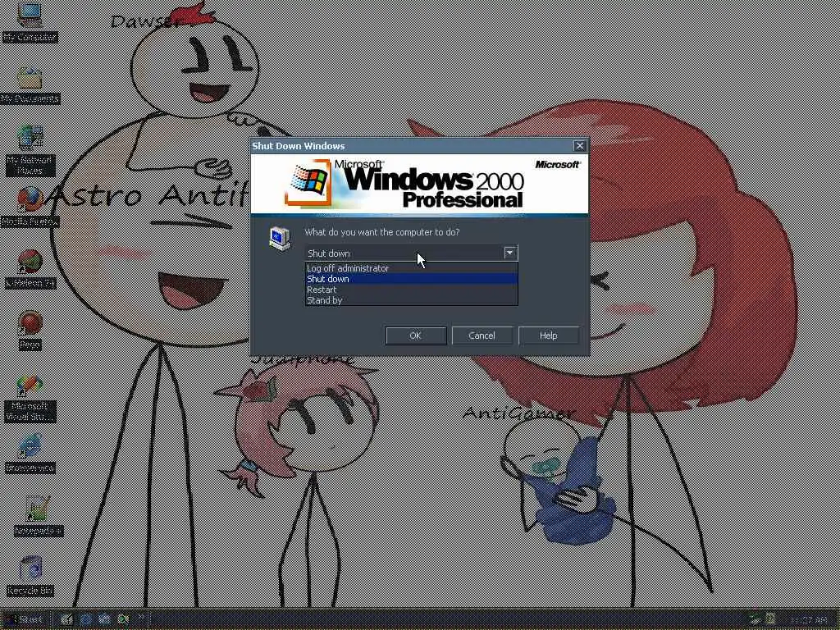
Task: Select the Restart option
Action: click(x=412, y=290)
